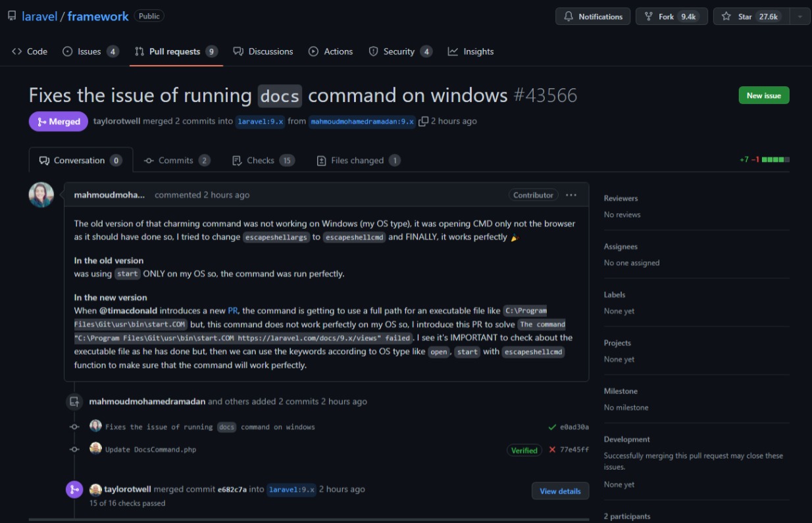
Task: Click '15 of 16 checks passed' text
Action: pyautogui.click(x=127, y=503)
